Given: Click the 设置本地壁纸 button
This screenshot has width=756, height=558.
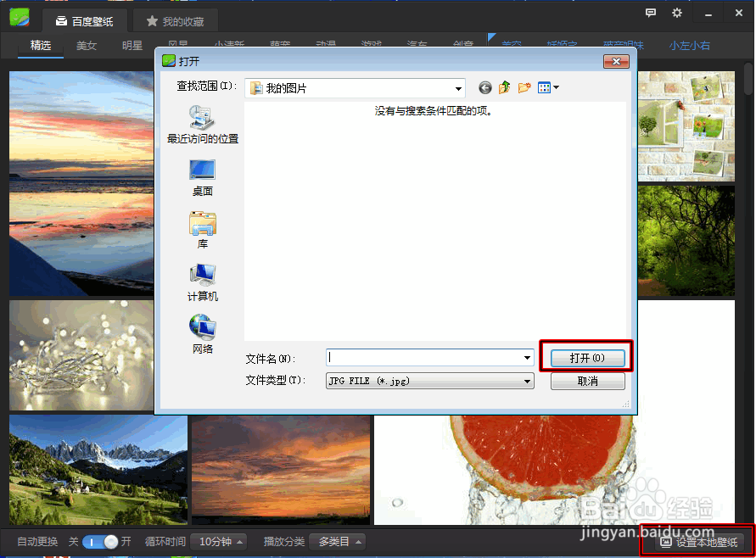Looking at the screenshot, I should tap(697, 542).
